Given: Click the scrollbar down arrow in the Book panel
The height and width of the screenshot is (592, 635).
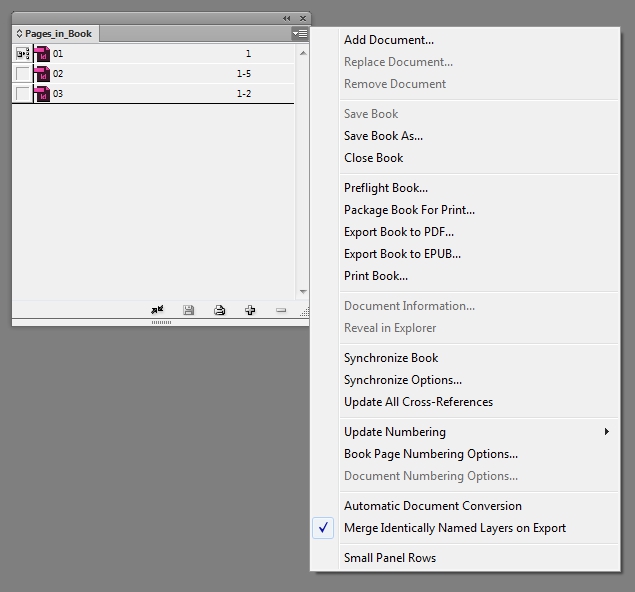Looking at the screenshot, I should (303, 292).
